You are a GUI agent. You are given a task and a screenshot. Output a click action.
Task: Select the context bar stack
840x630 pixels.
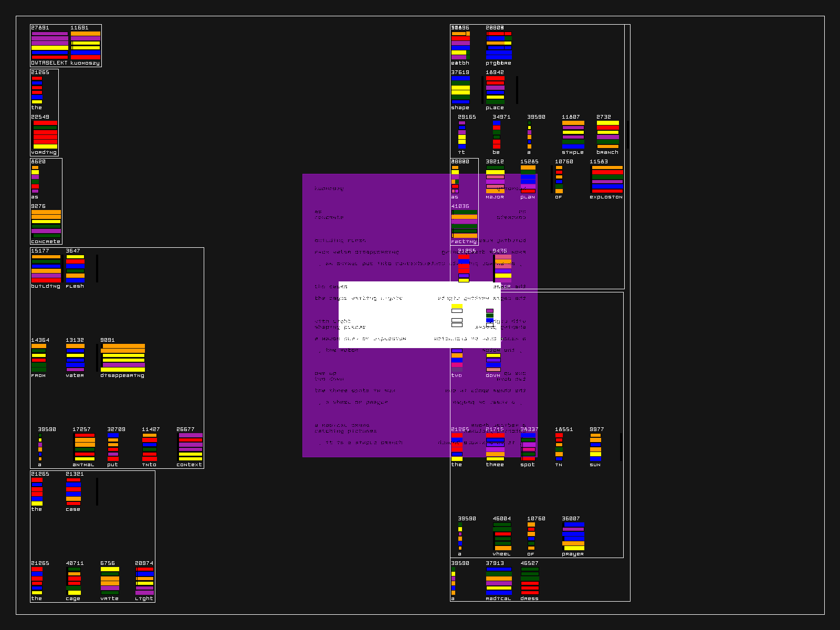190,447
